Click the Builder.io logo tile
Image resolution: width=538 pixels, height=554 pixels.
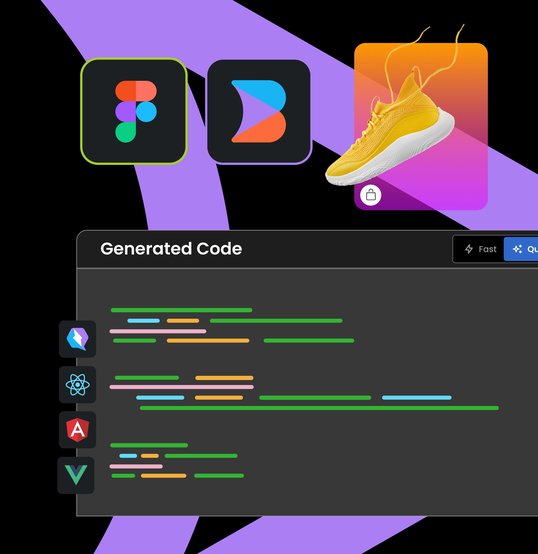tap(259, 111)
